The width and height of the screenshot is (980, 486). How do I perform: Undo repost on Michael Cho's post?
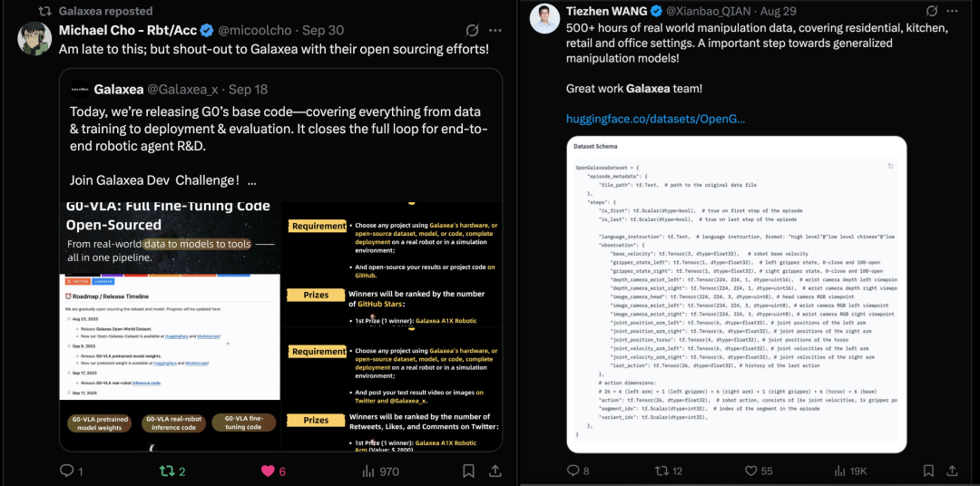click(167, 471)
